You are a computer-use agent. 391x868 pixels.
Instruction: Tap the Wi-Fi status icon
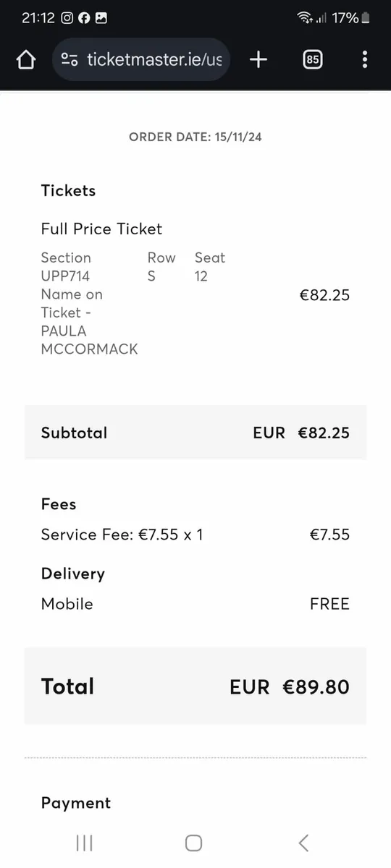click(304, 18)
